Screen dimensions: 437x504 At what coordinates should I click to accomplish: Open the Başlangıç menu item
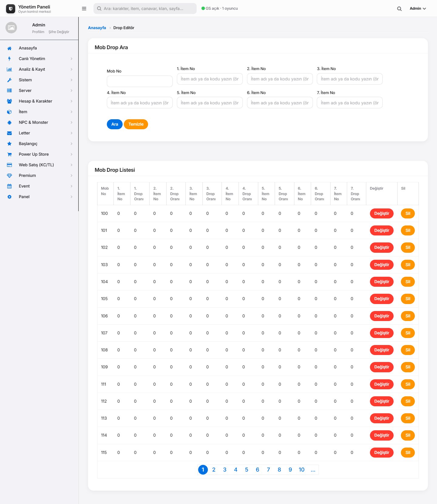tap(39, 144)
